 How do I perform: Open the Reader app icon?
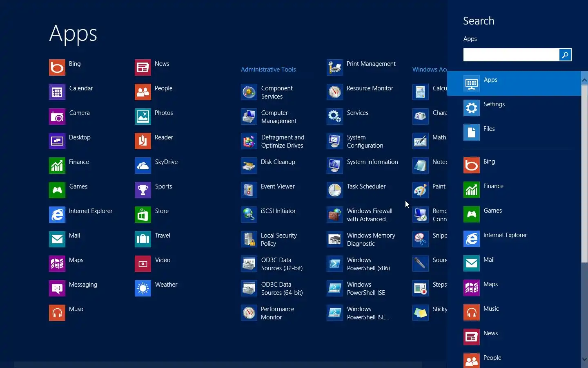tap(143, 141)
